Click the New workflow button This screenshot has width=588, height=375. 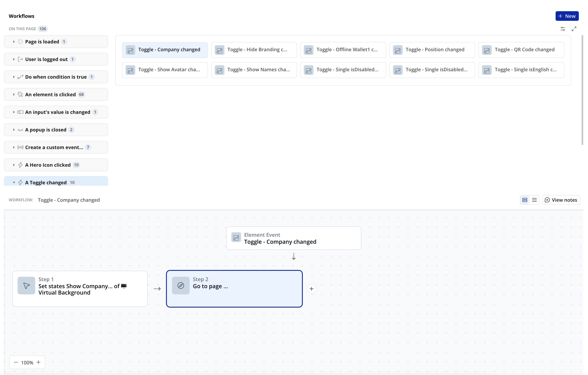(567, 16)
